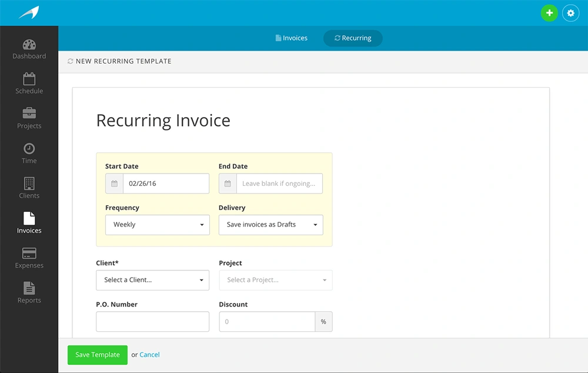Open the Clients section
Screen dimensions: 588x373
coord(29,188)
